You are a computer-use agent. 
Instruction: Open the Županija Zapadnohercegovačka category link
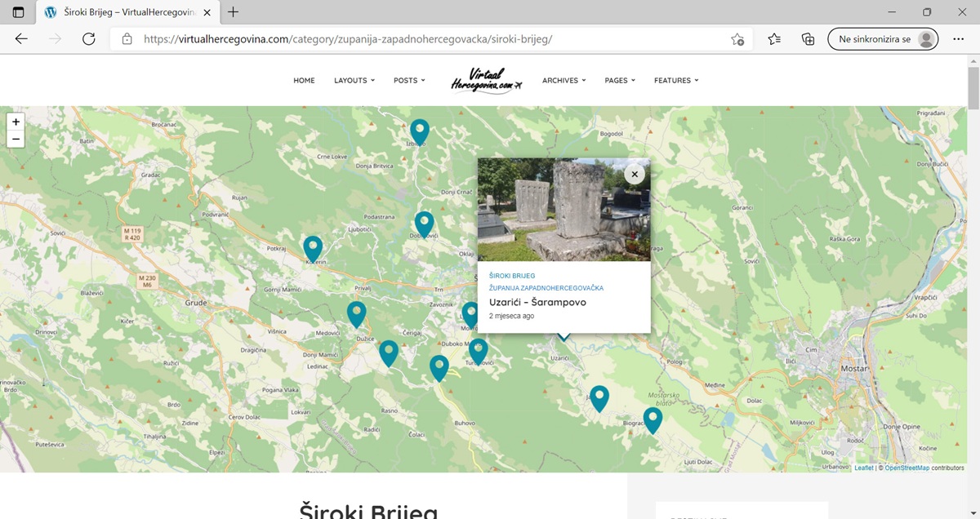546,288
